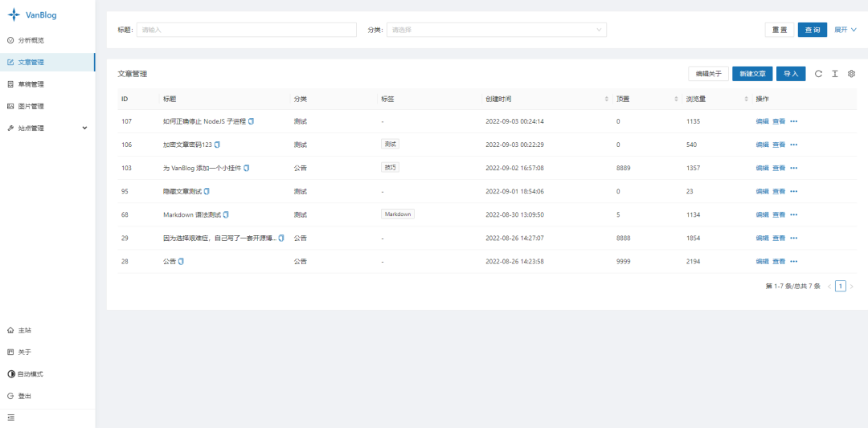Copy title icon for NodeJS 子进程 article
Screen dimensions: 868x428
[252, 121]
